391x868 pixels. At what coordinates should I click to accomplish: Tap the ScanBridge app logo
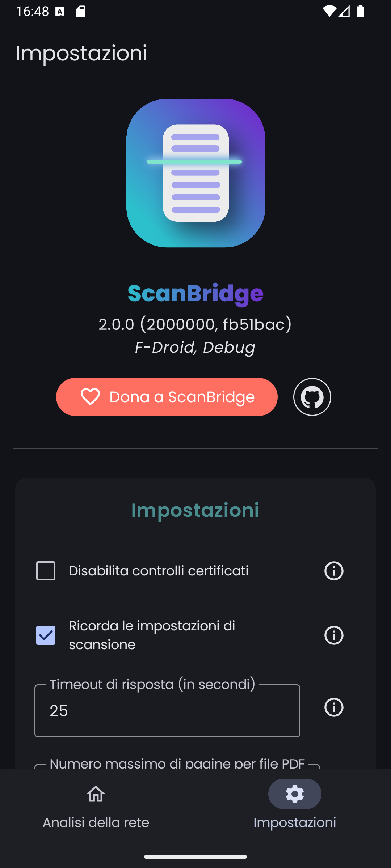coord(195,173)
